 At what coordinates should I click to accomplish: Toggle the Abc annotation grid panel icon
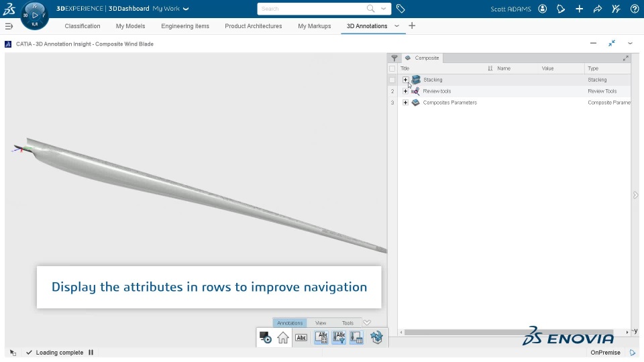[321, 337]
